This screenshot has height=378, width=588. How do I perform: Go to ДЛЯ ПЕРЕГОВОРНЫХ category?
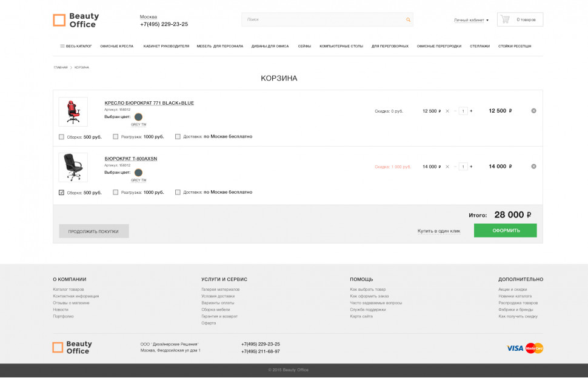click(x=390, y=46)
